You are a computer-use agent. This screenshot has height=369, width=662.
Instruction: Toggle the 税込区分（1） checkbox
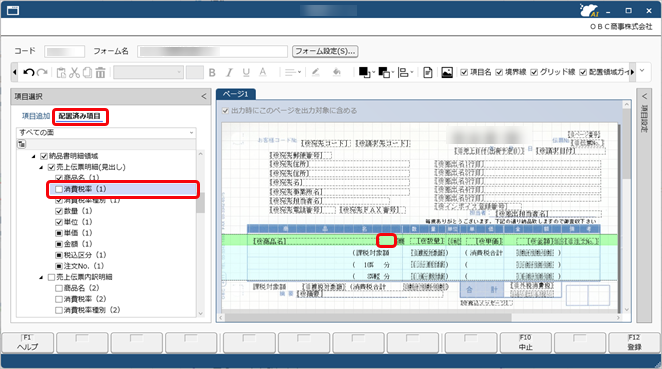59,255
